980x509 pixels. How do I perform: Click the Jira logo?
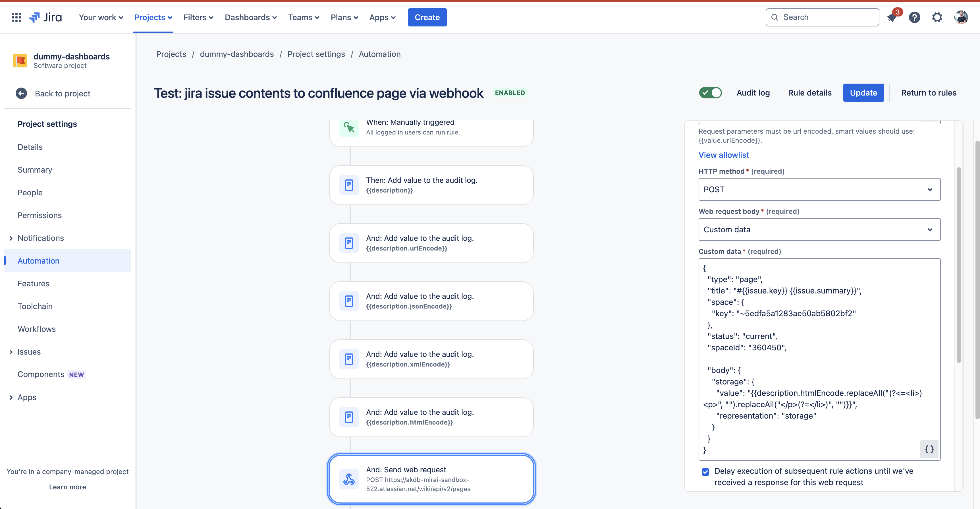46,18
